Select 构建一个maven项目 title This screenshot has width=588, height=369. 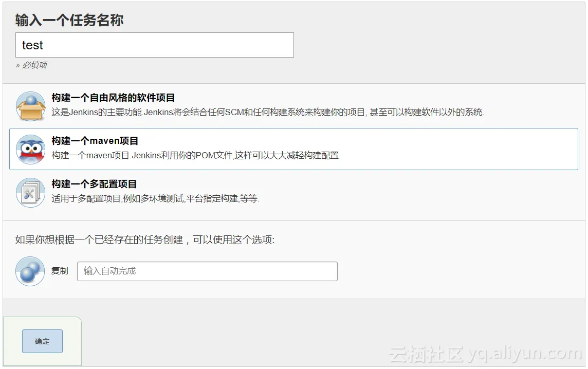tap(95, 141)
